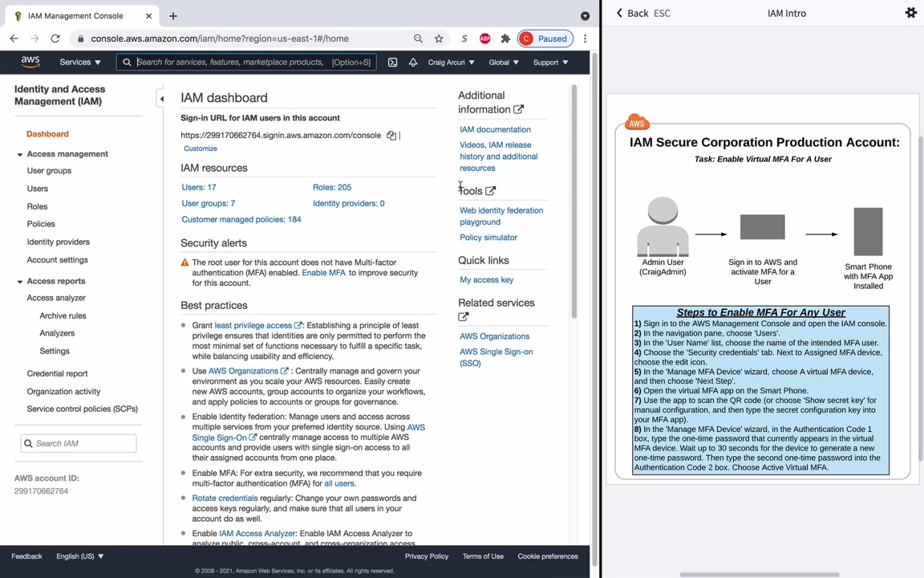Click Related services external link icon
This screenshot has height=578, width=924.
(463, 317)
